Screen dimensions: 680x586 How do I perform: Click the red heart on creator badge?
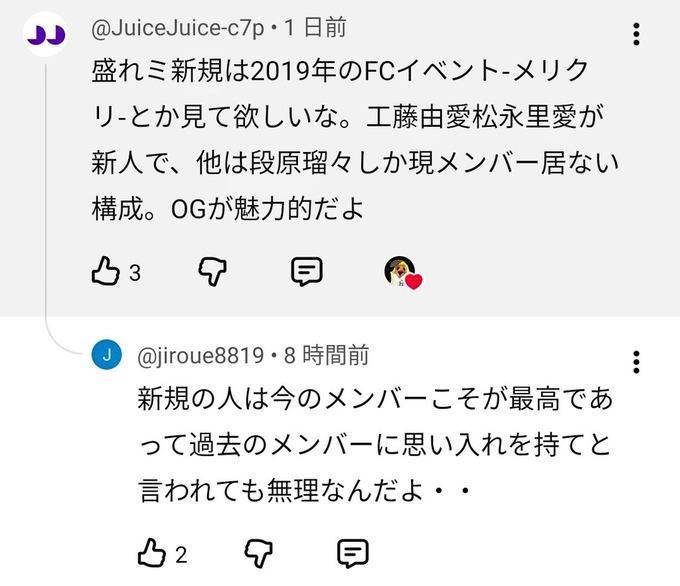414,282
